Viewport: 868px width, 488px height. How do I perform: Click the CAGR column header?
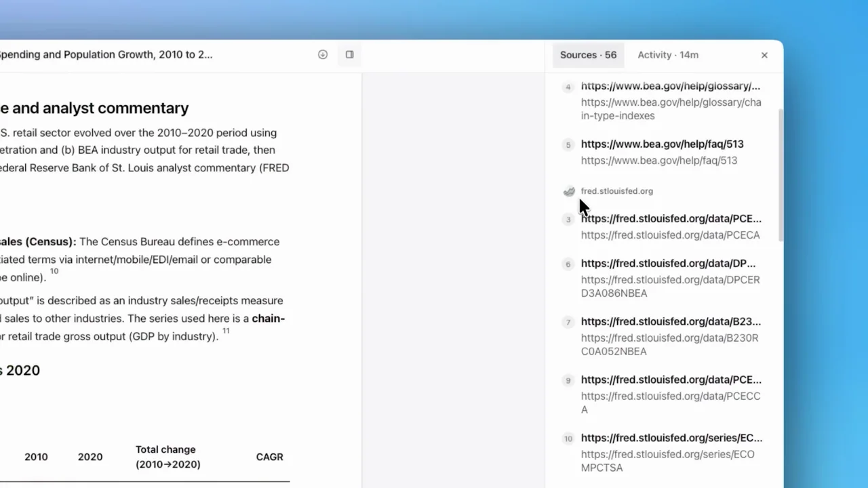pos(269,457)
